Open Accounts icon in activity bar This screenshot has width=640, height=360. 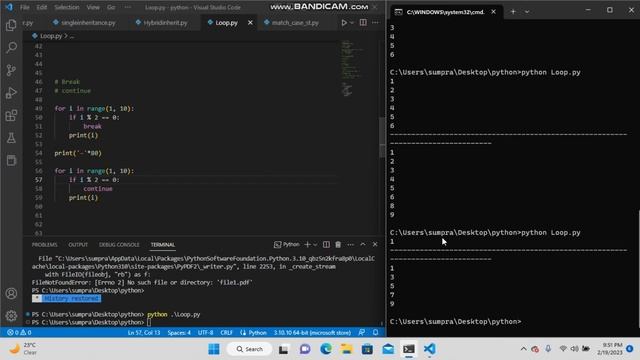point(11,293)
